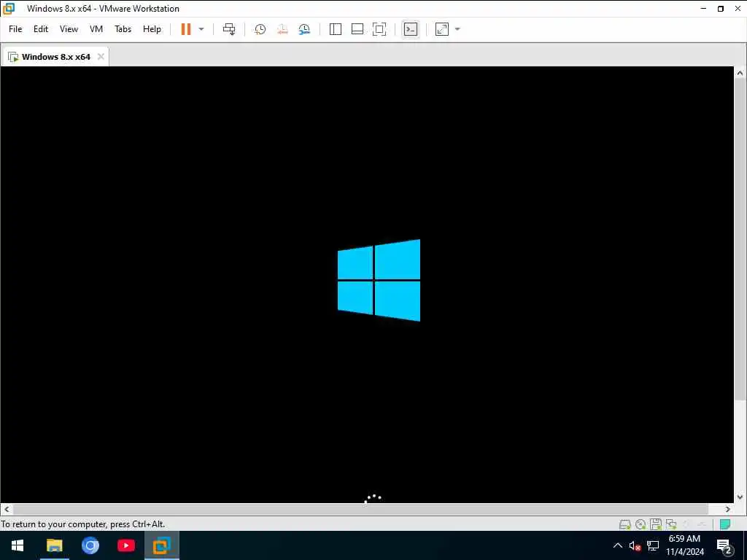Click the green message log status icon

click(x=725, y=524)
